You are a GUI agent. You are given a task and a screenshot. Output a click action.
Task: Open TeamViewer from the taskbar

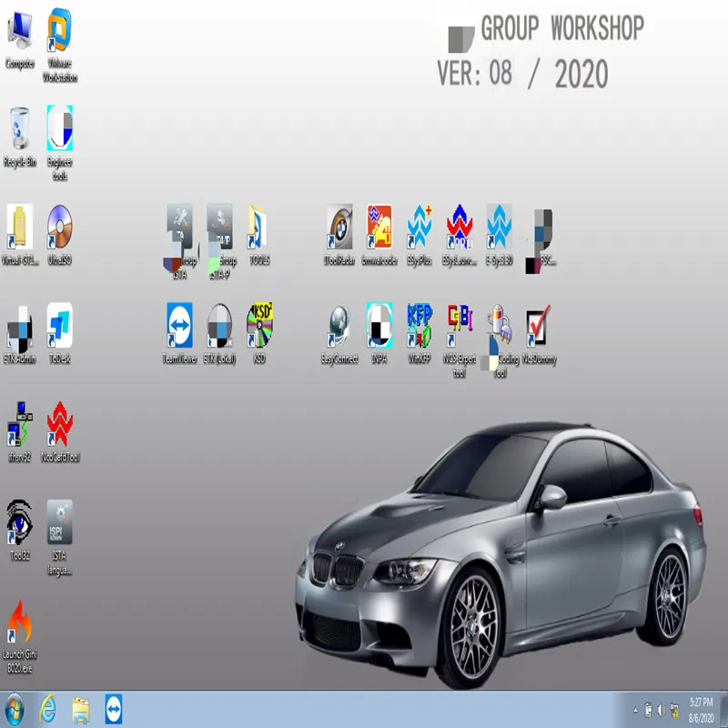tap(114, 709)
